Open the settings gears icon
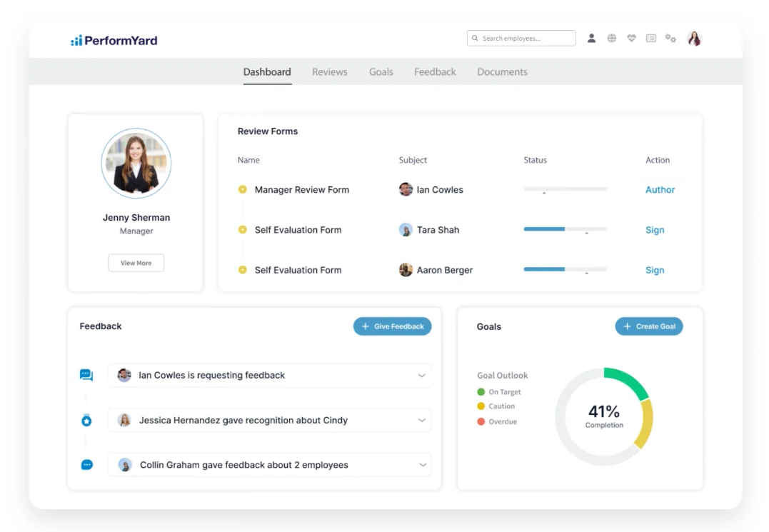This screenshot has height=532, width=769. click(x=670, y=39)
